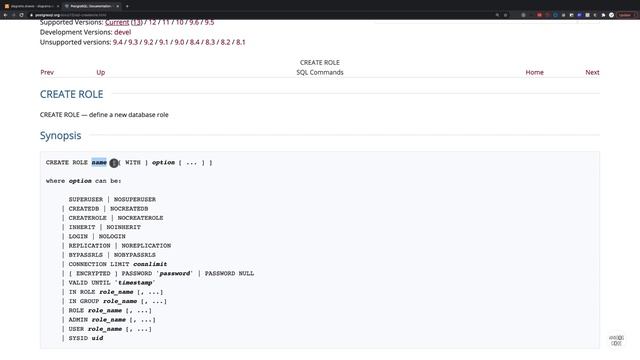Select the PostgreSQL Documentation tab
The image size is (640, 360).
coord(91,6)
